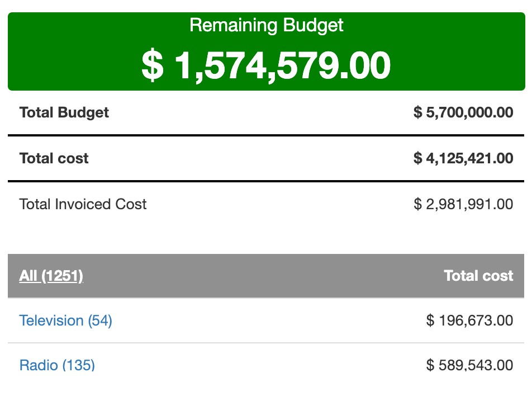The image size is (532, 396).
Task: Click the Total Budget value $5,700,000.00
Action: (463, 112)
